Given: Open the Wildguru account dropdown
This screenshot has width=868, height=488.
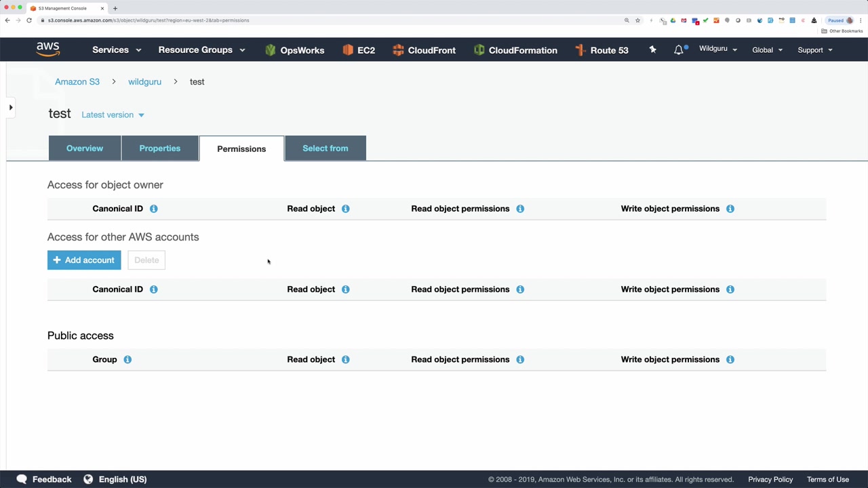Looking at the screenshot, I should (718, 49).
